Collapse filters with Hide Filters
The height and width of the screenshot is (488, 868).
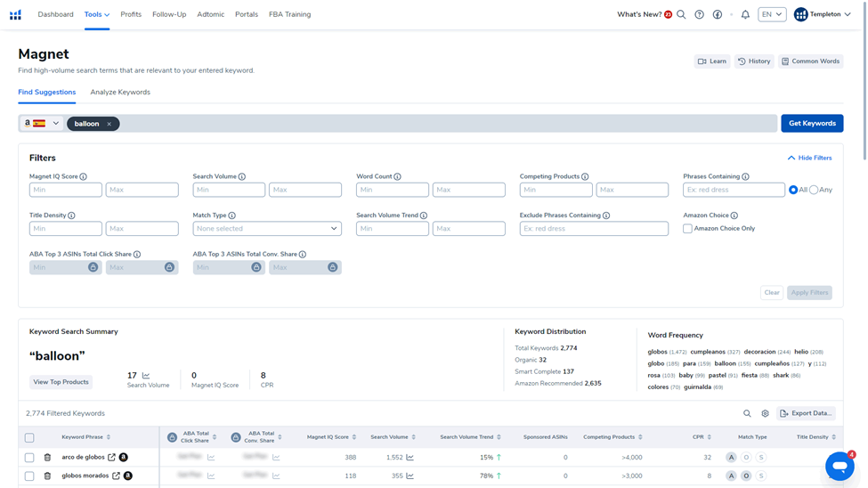coord(810,158)
